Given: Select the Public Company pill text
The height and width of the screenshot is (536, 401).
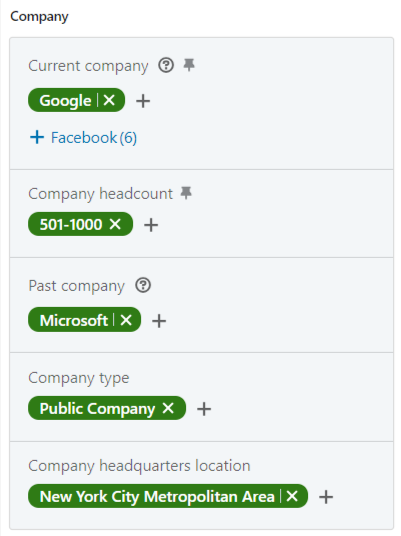Looking at the screenshot, I should (x=97, y=408).
